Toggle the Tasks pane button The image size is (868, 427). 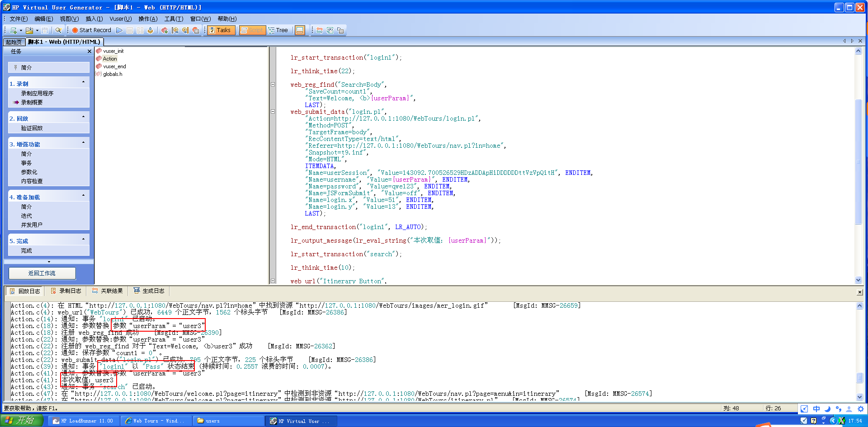[x=220, y=30]
